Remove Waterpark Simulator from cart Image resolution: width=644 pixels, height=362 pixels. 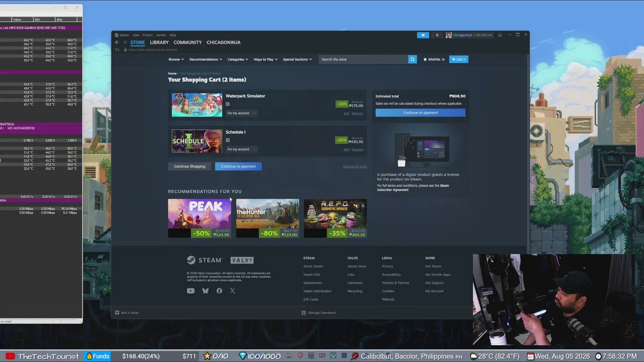[x=357, y=114]
